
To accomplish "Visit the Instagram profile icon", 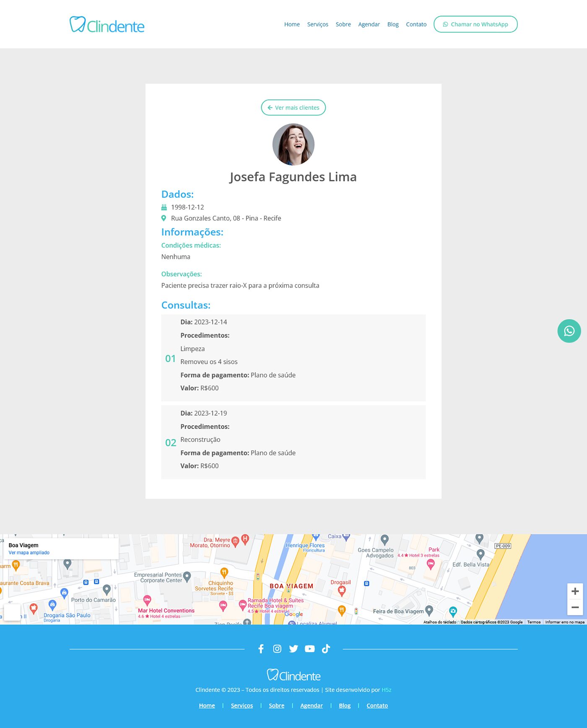I will tap(277, 649).
